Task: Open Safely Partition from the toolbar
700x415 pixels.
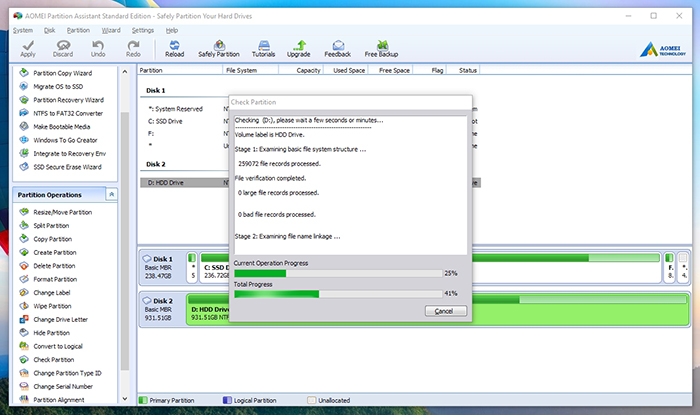Action: click(x=219, y=49)
